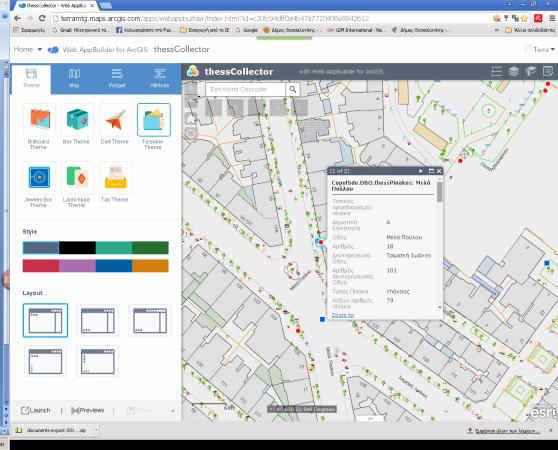Screen dimensions: 558x450
Task: Open the downloaded file's dropdown arrow
Action: pyautogui.click(x=96, y=430)
